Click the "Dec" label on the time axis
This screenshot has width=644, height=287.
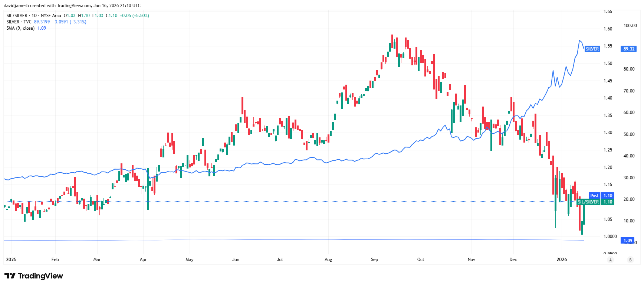tap(513, 260)
